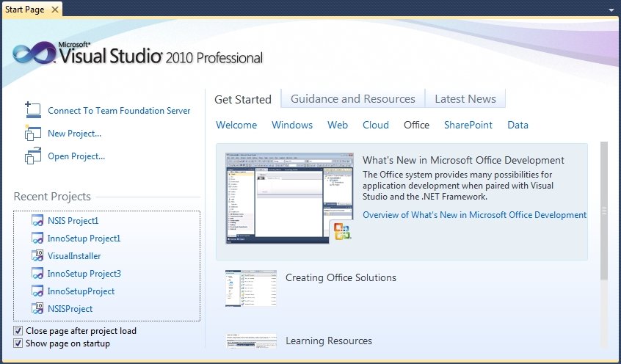Click What's New in Microsoft Office Development heading
The width and height of the screenshot is (621, 364).
coord(463,160)
